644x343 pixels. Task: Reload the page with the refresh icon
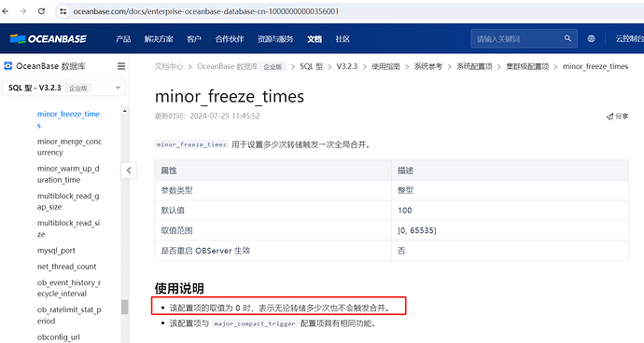(x=41, y=11)
